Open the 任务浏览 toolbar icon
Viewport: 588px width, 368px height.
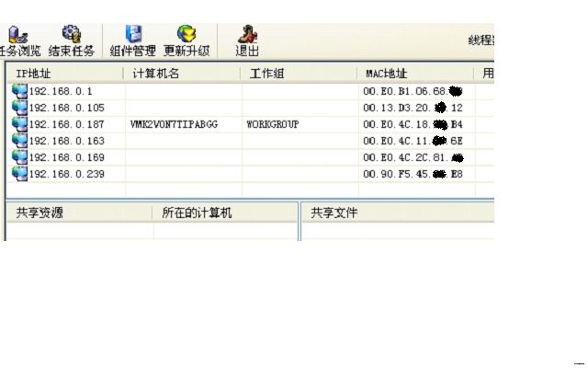(x=18, y=34)
